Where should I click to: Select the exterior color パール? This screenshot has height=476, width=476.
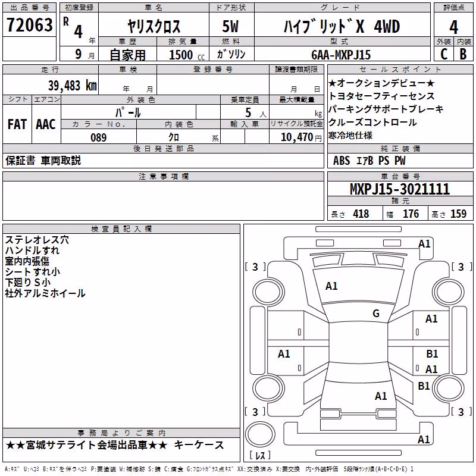point(128,112)
